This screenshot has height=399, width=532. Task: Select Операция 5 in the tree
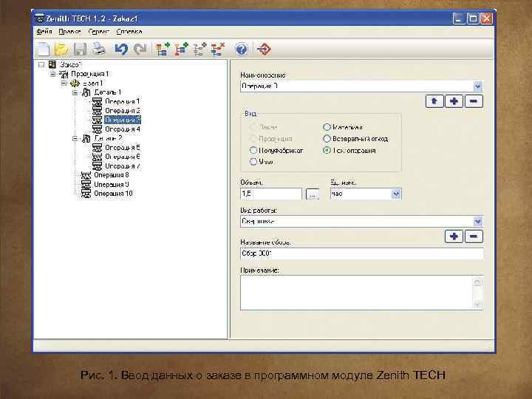point(122,148)
